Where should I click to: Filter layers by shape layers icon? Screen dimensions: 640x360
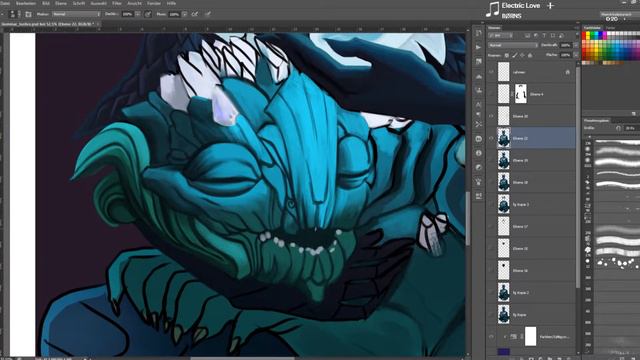[x=553, y=36]
